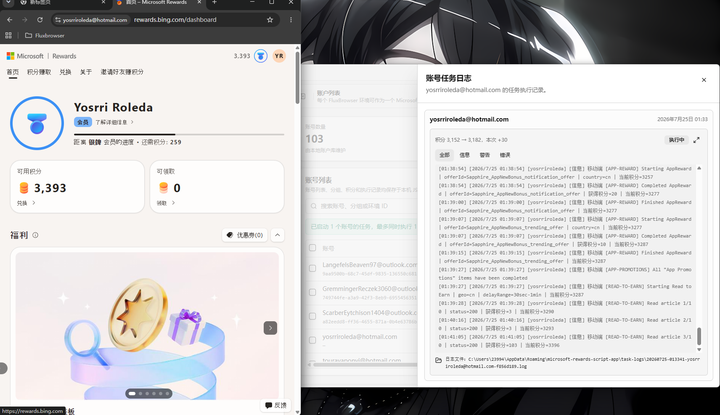Open the apps grid in bookmarks bar
Viewport: 720px width, 415px height.
pos(8,35)
